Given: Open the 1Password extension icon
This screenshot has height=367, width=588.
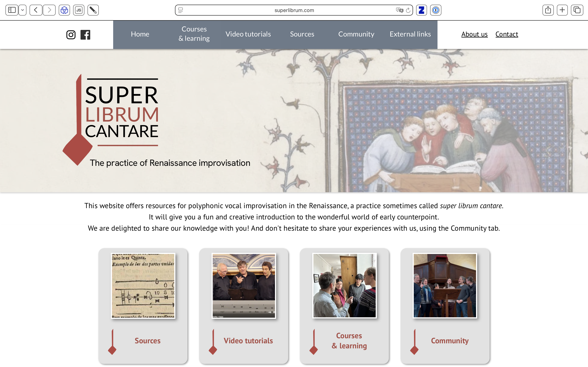Looking at the screenshot, I should point(436,10).
